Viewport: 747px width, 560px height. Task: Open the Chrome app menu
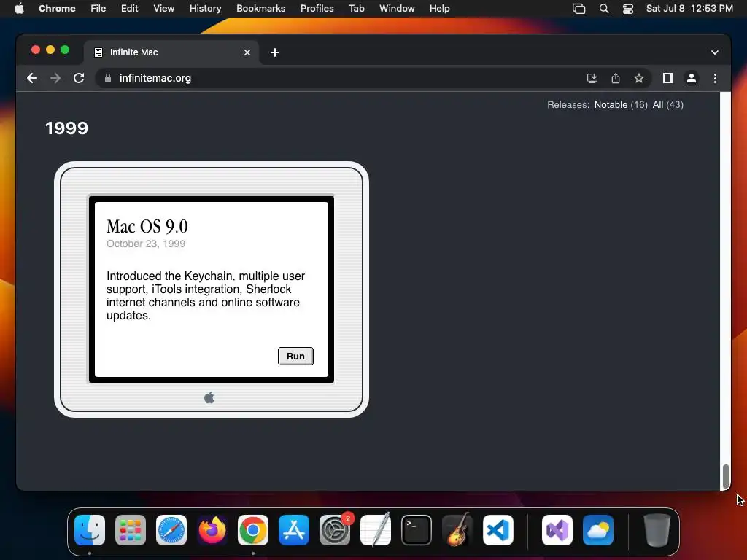point(57,8)
